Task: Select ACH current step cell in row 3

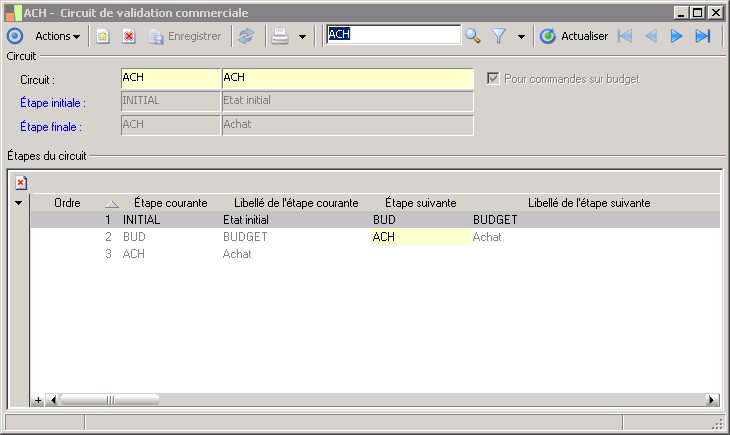Action: click(171, 254)
